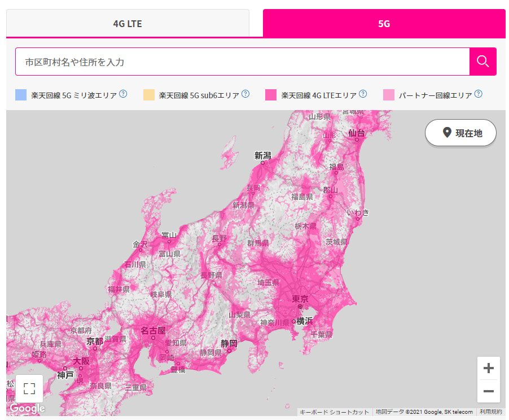Open キーボード ショートカット link
Screen dimensions: 509x420
[334, 412]
